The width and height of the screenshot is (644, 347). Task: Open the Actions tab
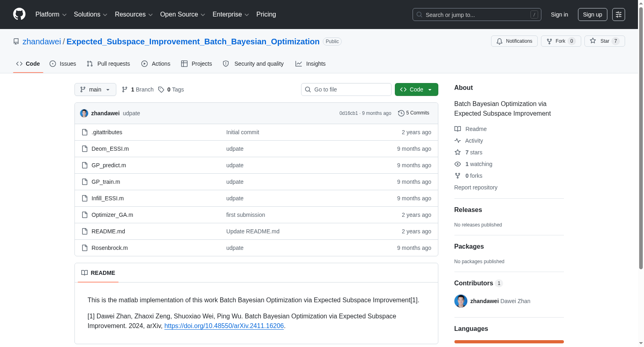coord(156,64)
